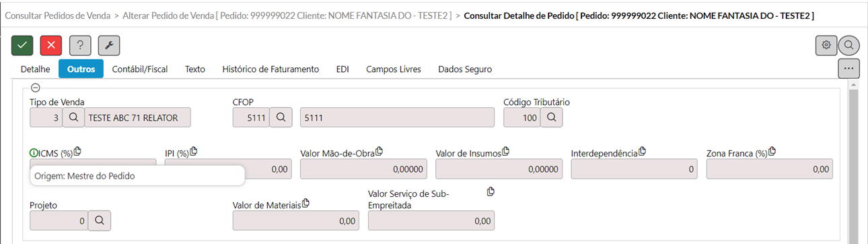Cancel using the red X button
868x244 pixels.
51,45
